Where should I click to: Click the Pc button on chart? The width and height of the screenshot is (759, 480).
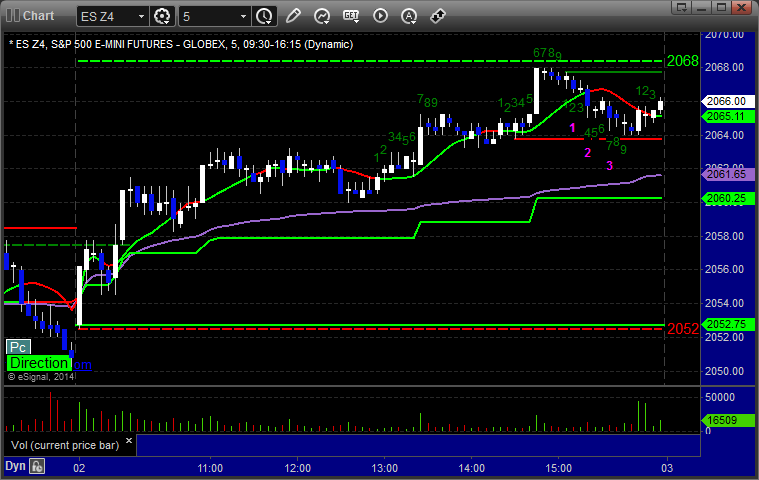click(18, 347)
